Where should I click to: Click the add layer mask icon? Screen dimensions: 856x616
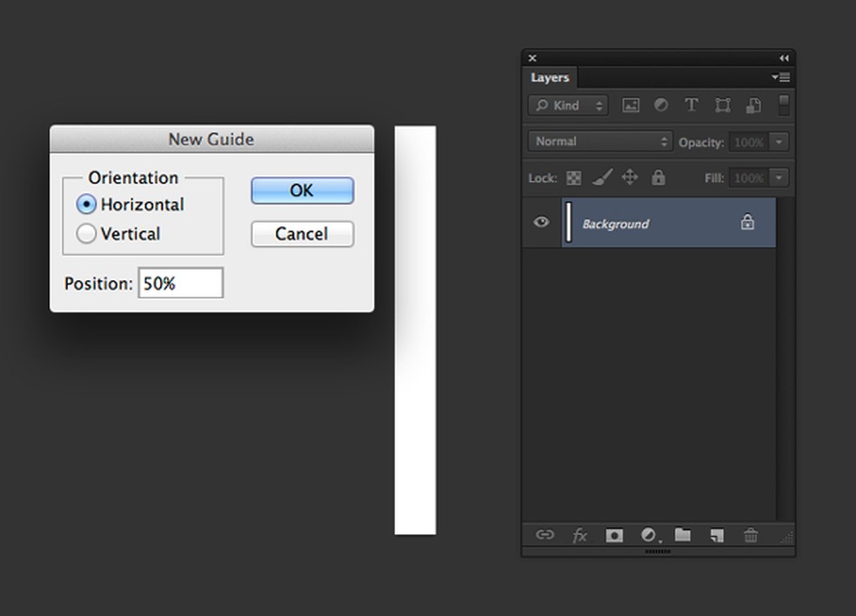[614, 535]
